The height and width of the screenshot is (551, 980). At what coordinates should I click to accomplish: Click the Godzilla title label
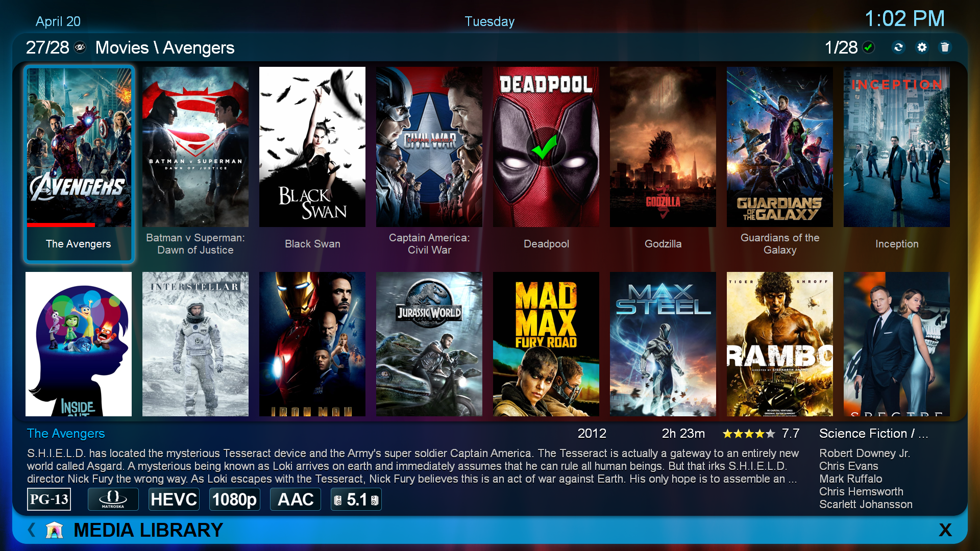click(x=663, y=244)
